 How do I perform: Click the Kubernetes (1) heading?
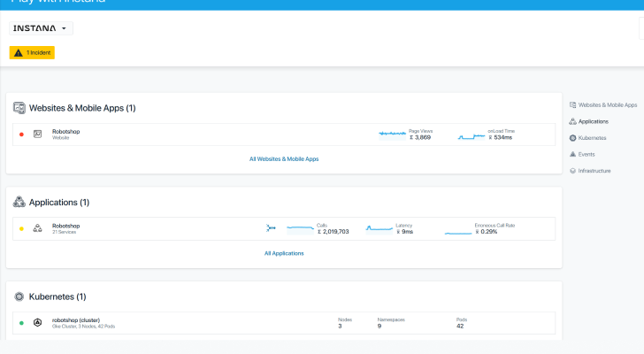click(x=57, y=296)
